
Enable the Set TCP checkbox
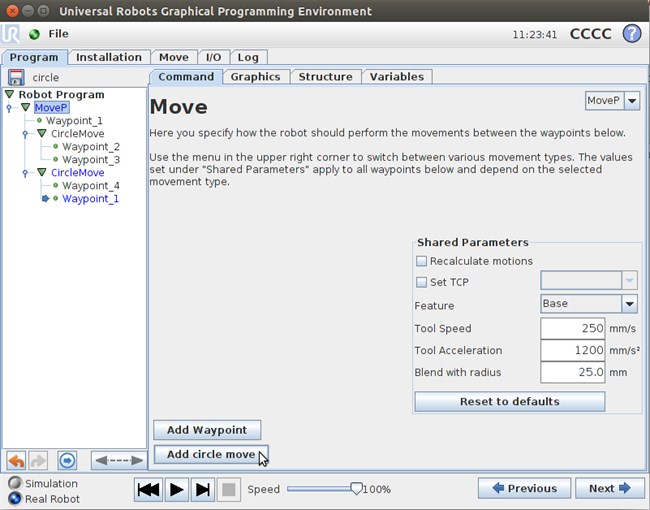point(421,282)
